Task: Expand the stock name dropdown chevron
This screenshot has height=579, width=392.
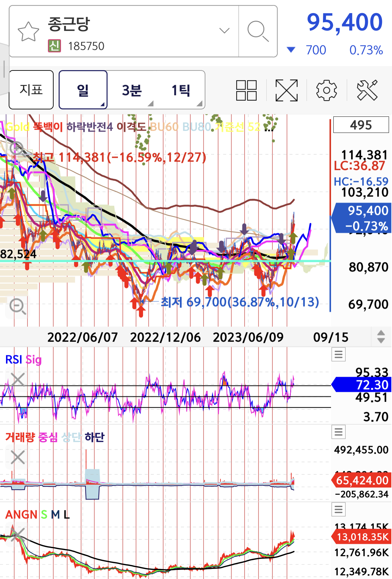Action: coord(224,31)
